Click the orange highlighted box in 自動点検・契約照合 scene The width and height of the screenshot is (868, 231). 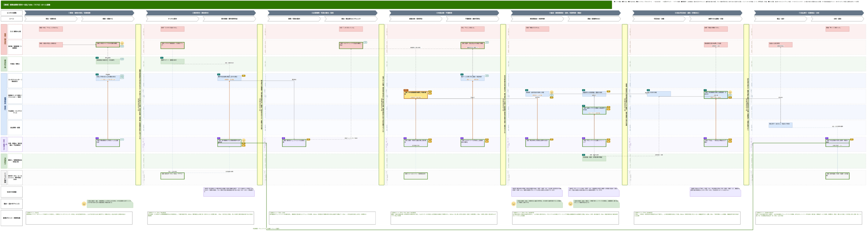pos(416,95)
